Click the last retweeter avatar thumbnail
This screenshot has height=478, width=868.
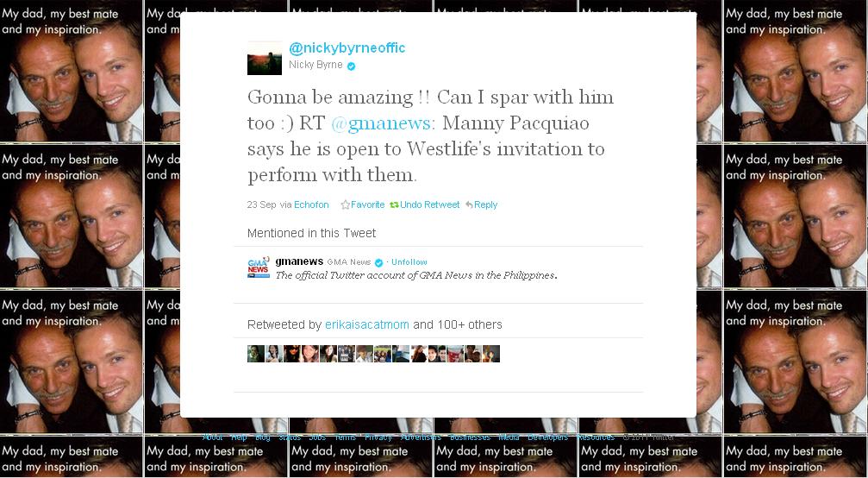[491, 354]
